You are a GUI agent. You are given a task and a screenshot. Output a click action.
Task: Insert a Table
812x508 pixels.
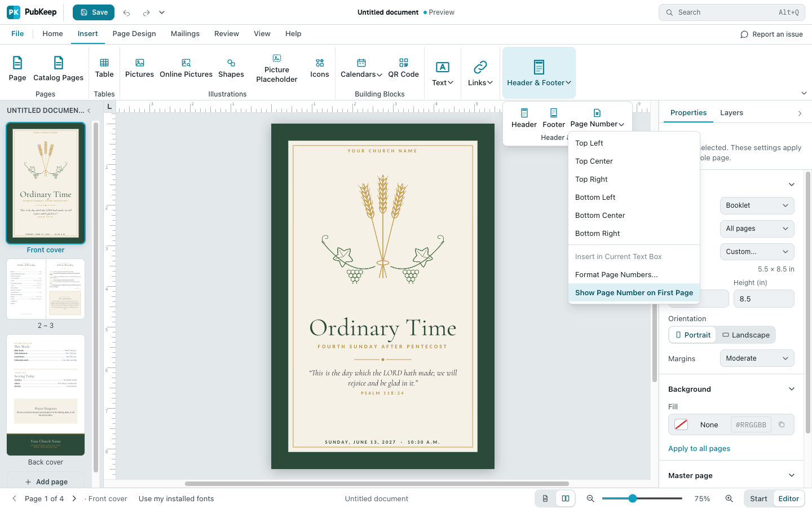click(x=104, y=69)
